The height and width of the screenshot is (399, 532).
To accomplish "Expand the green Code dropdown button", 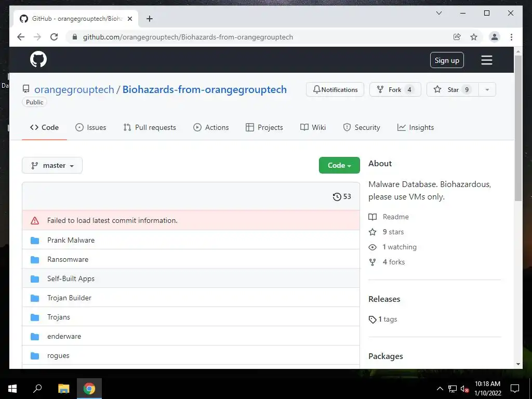I will tap(339, 165).
